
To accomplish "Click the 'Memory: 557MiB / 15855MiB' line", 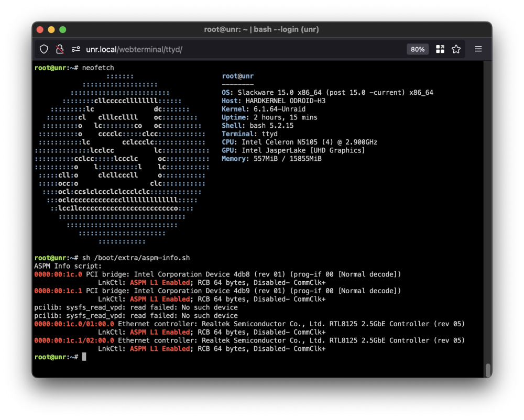I will coord(271,159).
